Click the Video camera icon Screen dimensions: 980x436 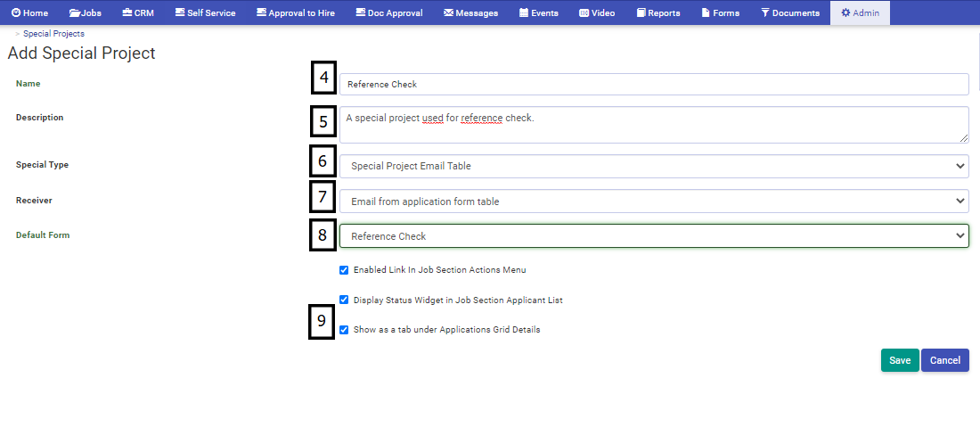pos(584,12)
